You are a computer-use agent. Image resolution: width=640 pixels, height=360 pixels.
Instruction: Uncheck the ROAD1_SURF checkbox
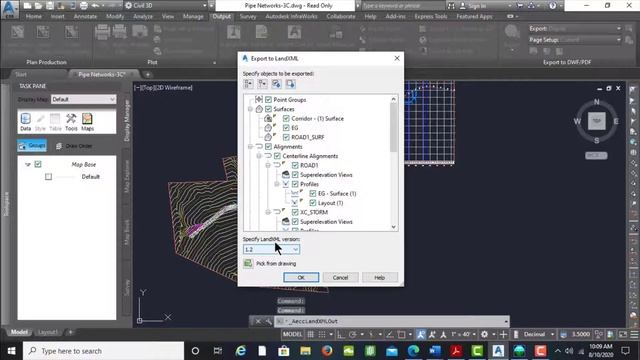tap(286, 137)
